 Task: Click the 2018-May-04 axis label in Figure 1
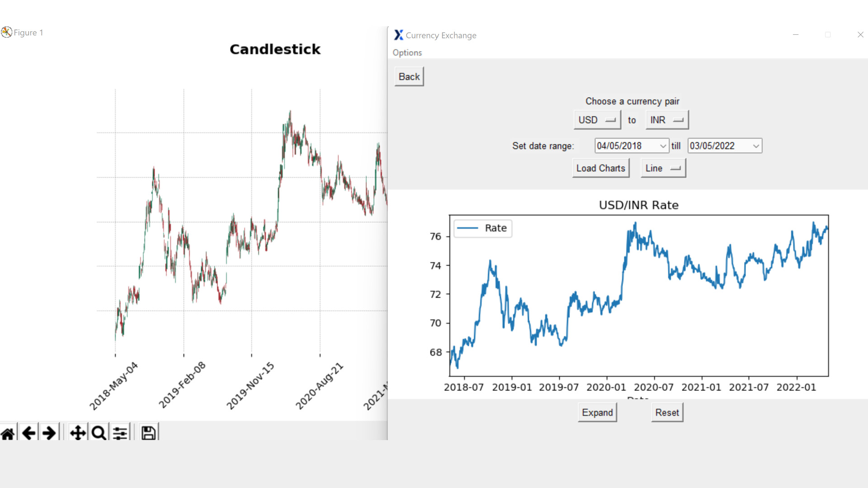tap(113, 386)
